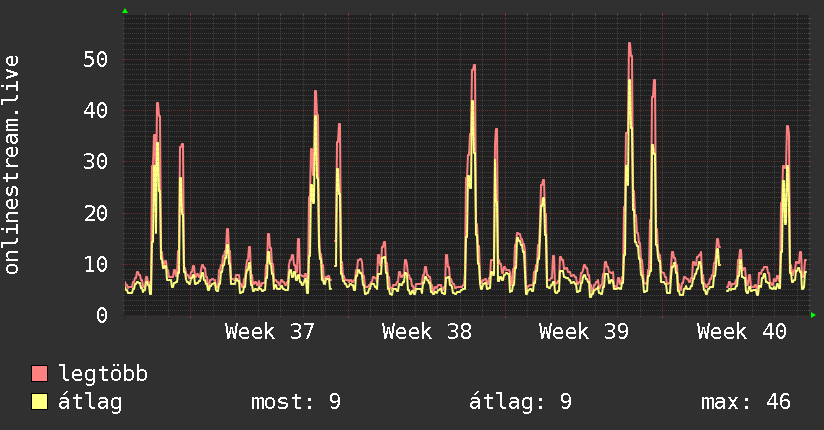The width and height of the screenshot is (824, 430).
Task: Click the 50 tick label on the Y axis
Action: pyautogui.click(x=96, y=59)
